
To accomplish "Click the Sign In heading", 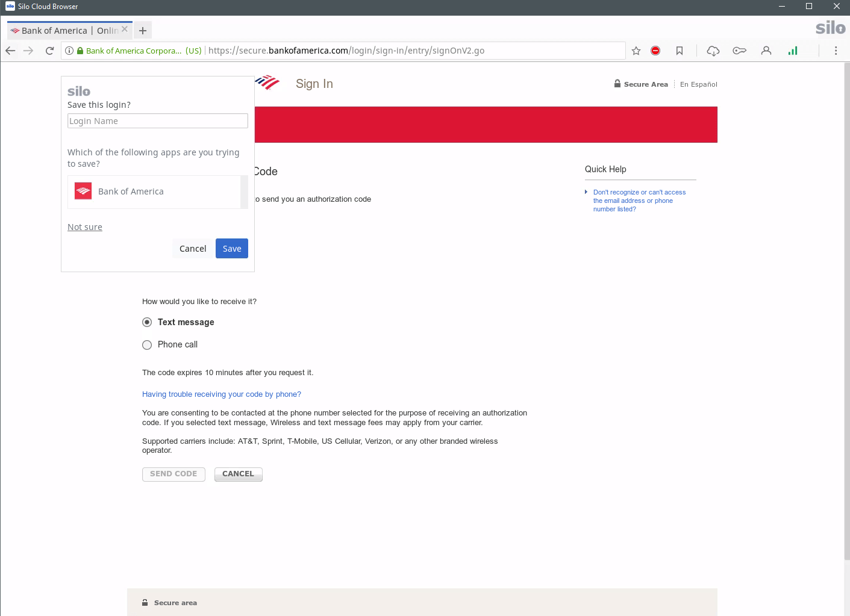I will pos(314,84).
